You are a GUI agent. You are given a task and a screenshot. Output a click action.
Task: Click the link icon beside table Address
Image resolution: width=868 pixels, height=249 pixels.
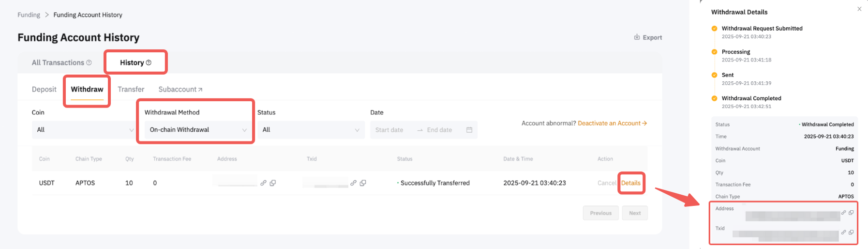[263, 183]
